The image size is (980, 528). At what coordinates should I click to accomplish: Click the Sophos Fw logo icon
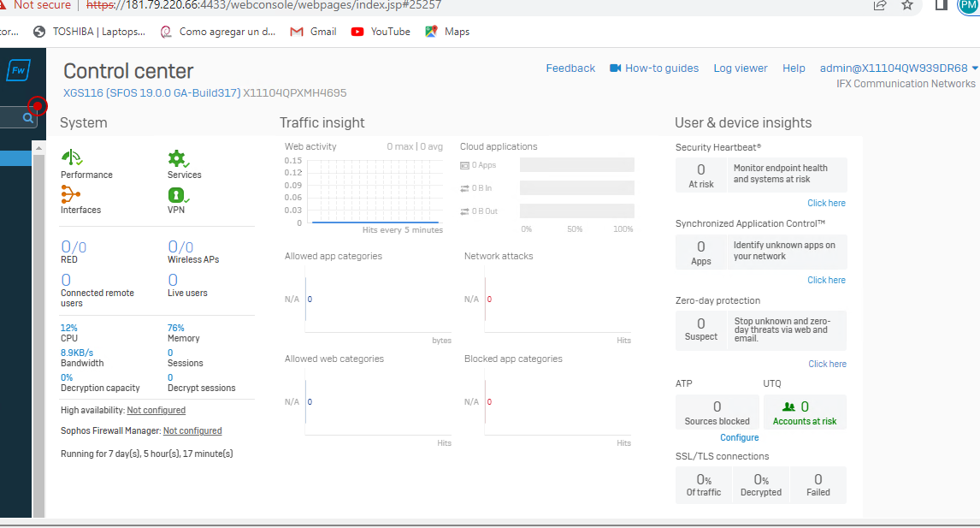pyautogui.click(x=19, y=71)
